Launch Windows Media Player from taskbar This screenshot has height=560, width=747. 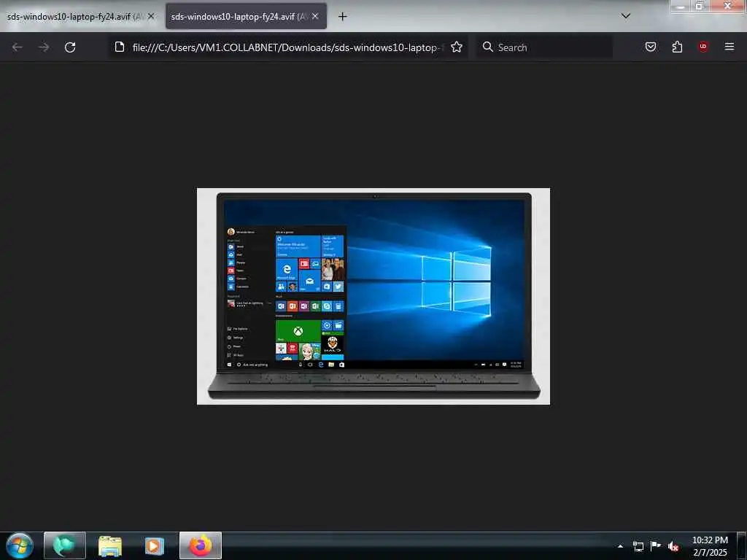[x=154, y=545]
